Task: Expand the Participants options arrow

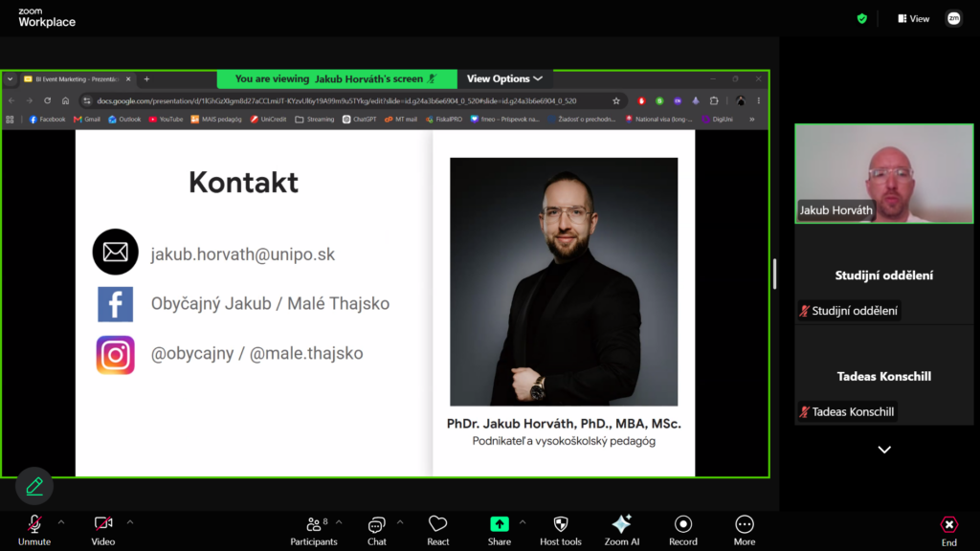Action: click(x=339, y=522)
